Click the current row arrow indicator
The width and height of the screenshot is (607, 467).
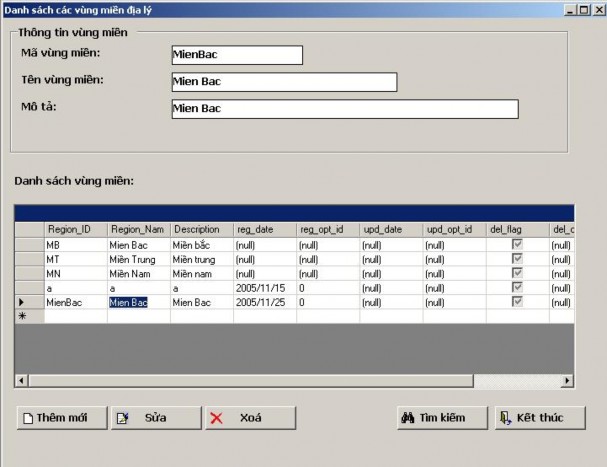(22, 301)
